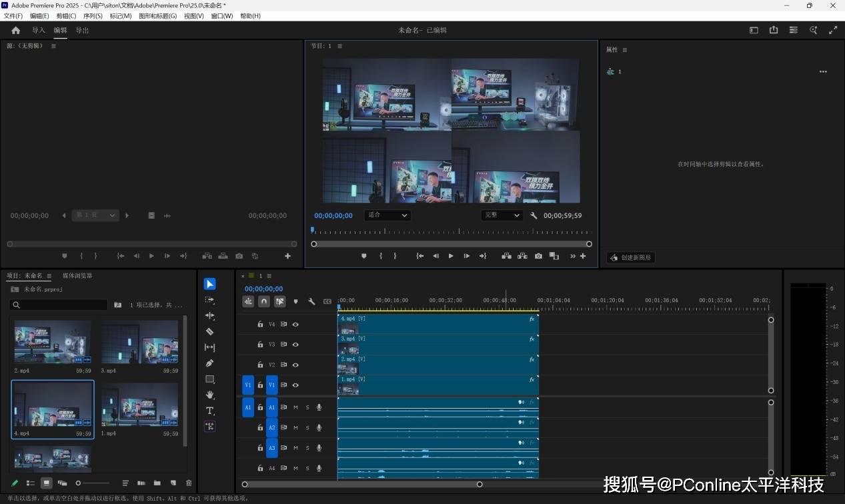Click the Home icon
This screenshot has width=845, height=504.
tap(16, 30)
